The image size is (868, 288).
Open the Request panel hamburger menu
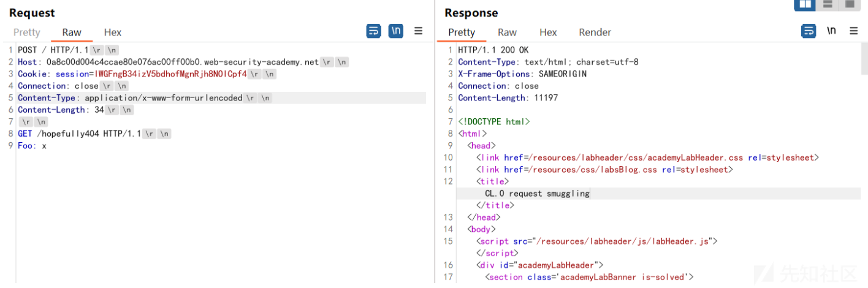[x=418, y=31]
